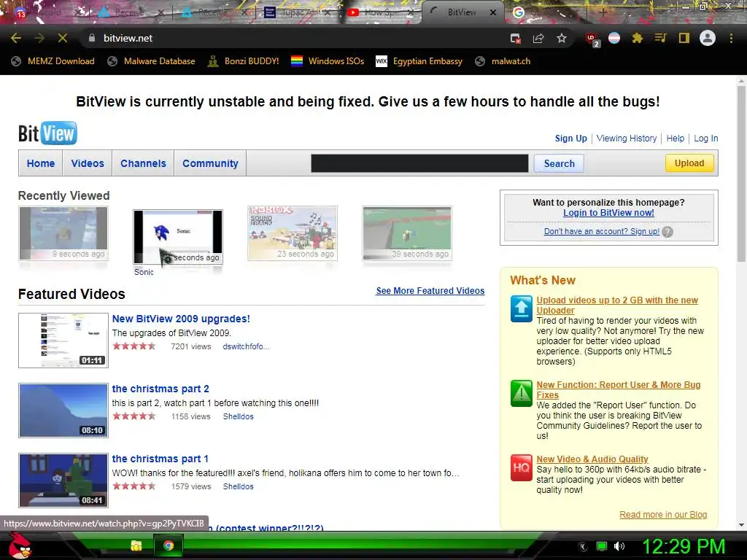Open the Videos navigation tab

click(88, 163)
